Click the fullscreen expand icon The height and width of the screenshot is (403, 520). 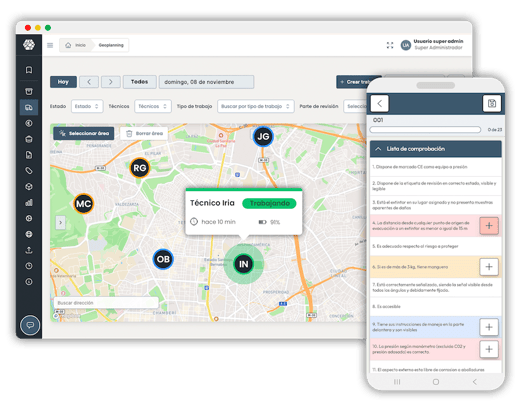click(390, 45)
